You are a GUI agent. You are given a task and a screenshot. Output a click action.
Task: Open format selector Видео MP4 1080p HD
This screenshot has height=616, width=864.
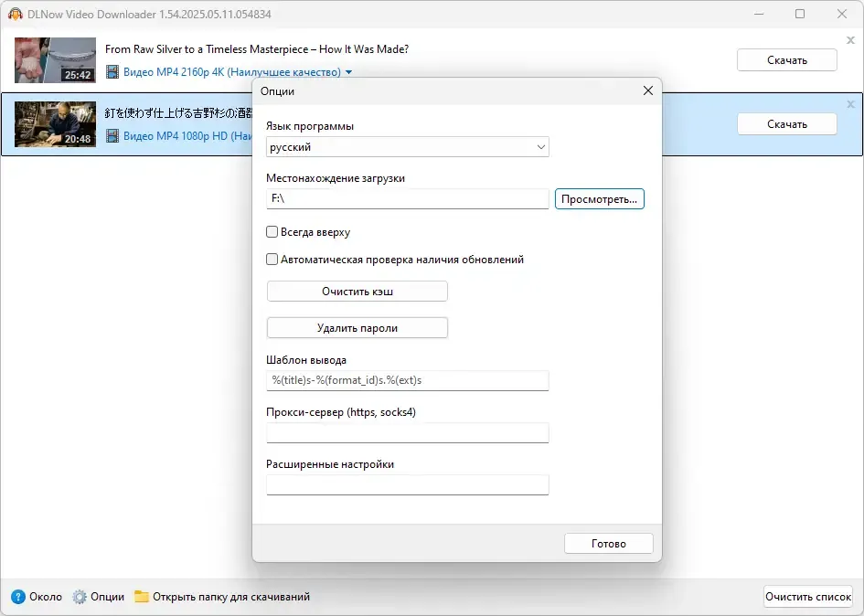click(x=187, y=135)
